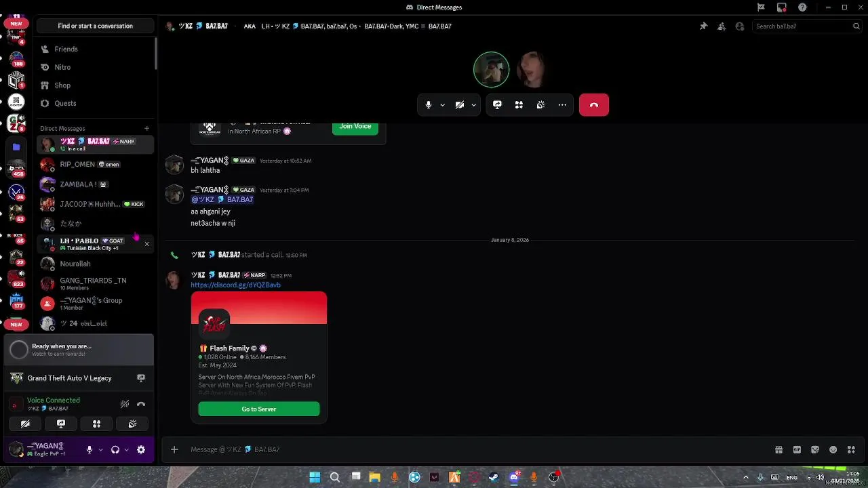The image size is (868, 488).
Task: Turn on camera in the call control bar
Action: click(459, 105)
